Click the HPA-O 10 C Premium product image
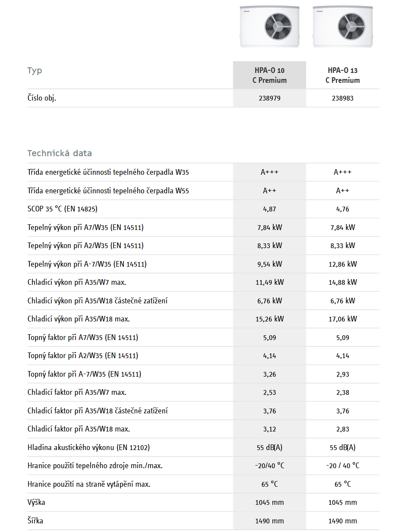This screenshot has height=532, width=414. click(269, 26)
